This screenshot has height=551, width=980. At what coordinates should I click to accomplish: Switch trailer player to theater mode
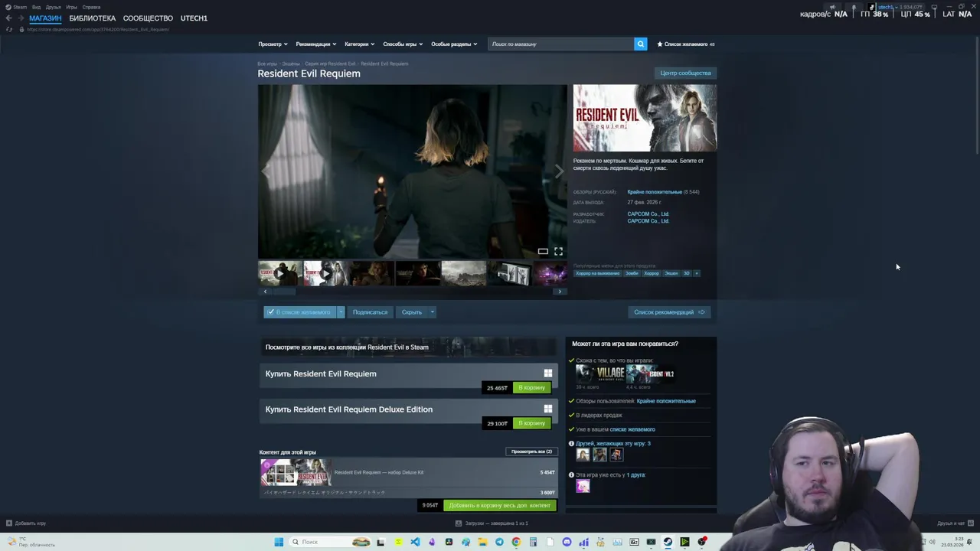tap(543, 251)
